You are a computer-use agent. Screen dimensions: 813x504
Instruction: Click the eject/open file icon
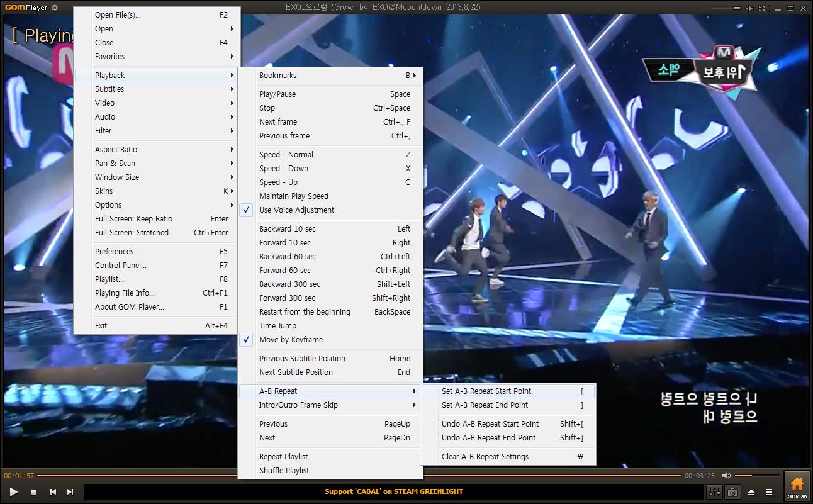[x=751, y=491]
